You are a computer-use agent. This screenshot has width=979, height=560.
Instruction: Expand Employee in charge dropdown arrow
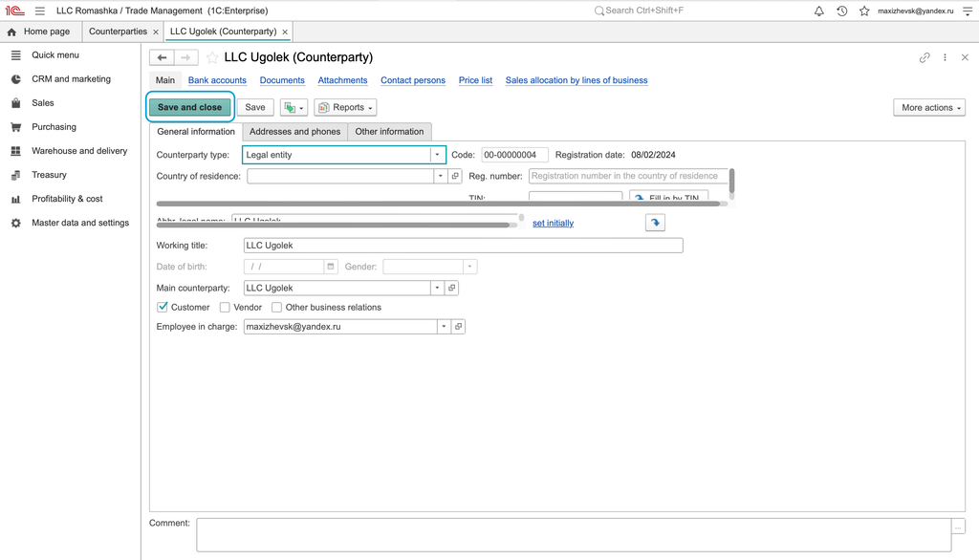(x=444, y=327)
